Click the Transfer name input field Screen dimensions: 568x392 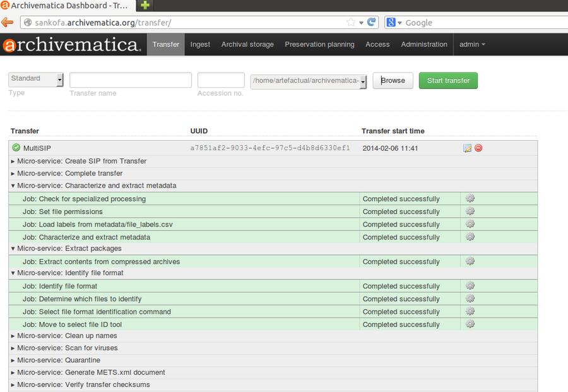(x=130, y=80)
